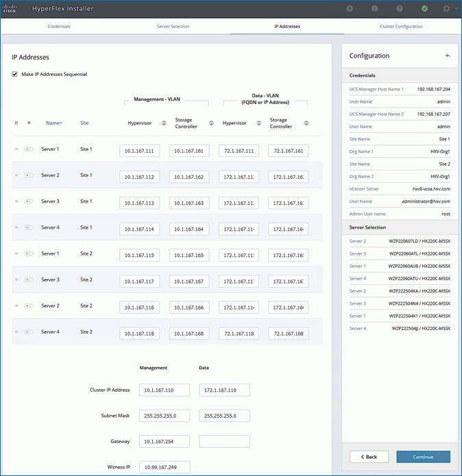This screenshot has width=462, height=476.
Task: Grab drag handle of Server 1 Site 1
Action: pyautogui.click(x=16, y=149)
